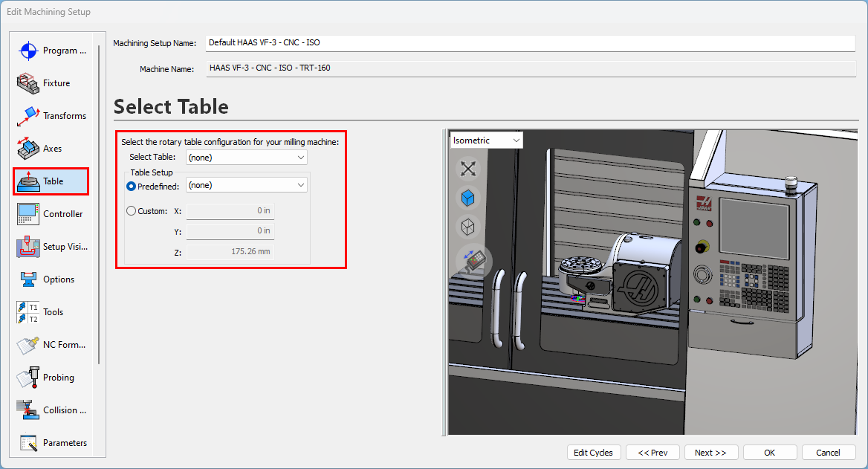Switch to shaded blue cube view mode
The image size is (868, 469).
point(468,198)
